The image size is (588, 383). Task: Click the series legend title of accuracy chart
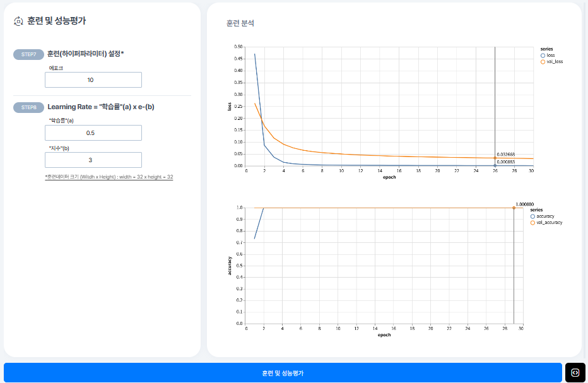[x=536, y=209]
